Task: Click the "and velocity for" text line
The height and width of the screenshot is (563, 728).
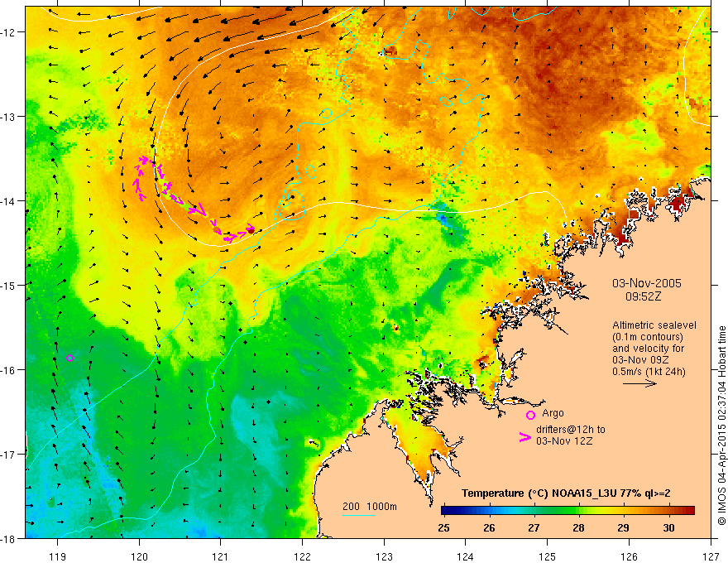Action: (648, 349)
